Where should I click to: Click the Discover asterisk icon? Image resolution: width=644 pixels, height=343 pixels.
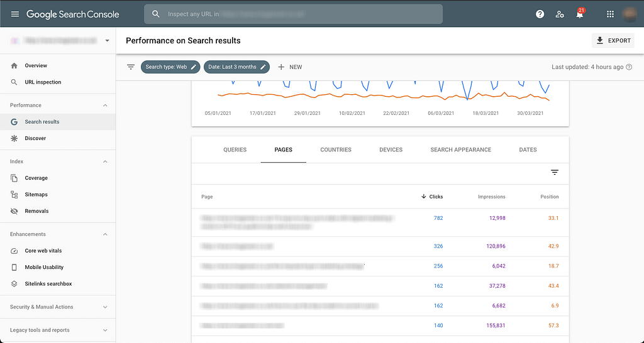point(14,138)
